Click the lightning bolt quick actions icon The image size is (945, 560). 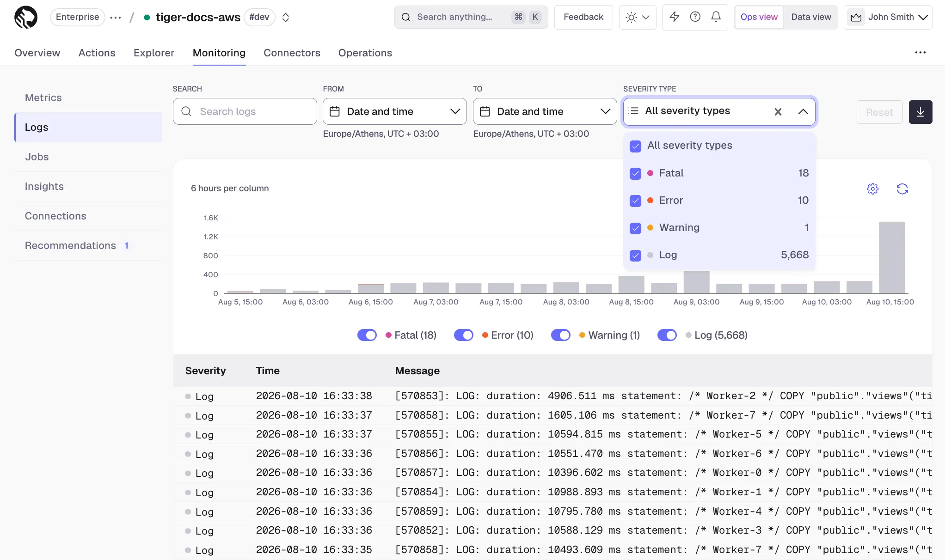(675, 17)
